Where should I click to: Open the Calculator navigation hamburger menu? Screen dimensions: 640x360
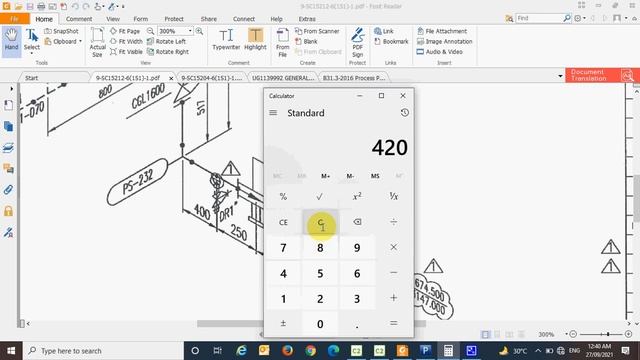click(273, 113)
